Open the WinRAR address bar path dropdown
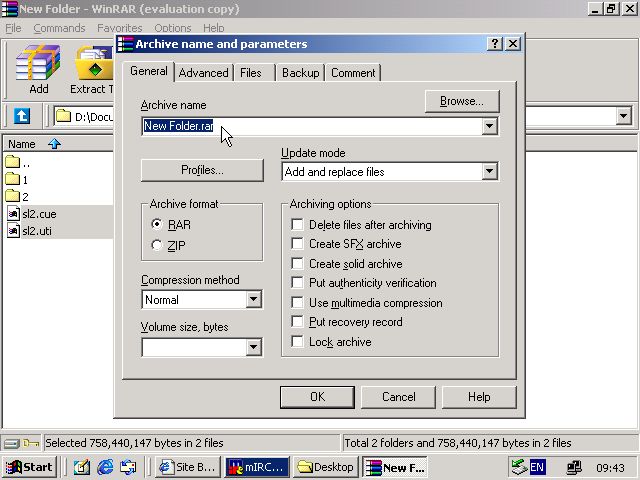Image resolution: width=640 pixels, height=480 pixels. click(x=623, y=116)
